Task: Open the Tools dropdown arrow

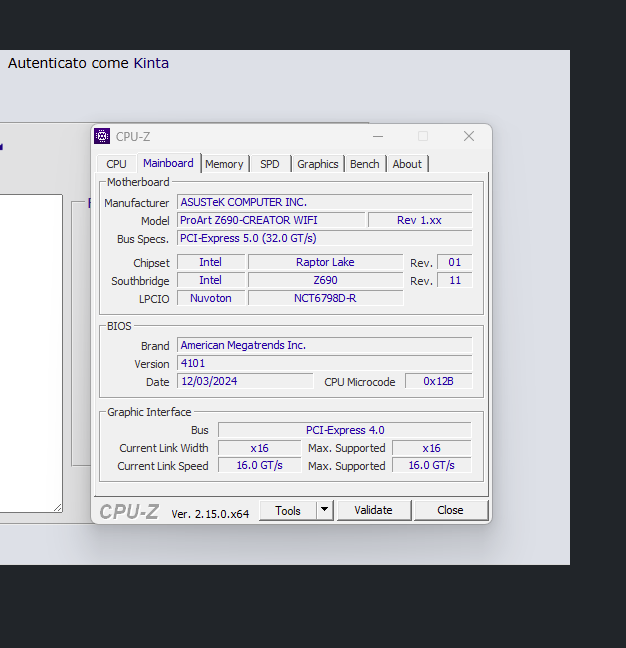Action: click(325, 510)
